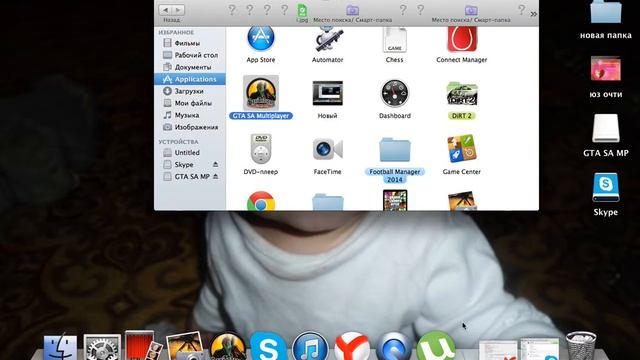640x360 pixels.
Task: Eject the Skype volume
Action: (x=216, y=164)
